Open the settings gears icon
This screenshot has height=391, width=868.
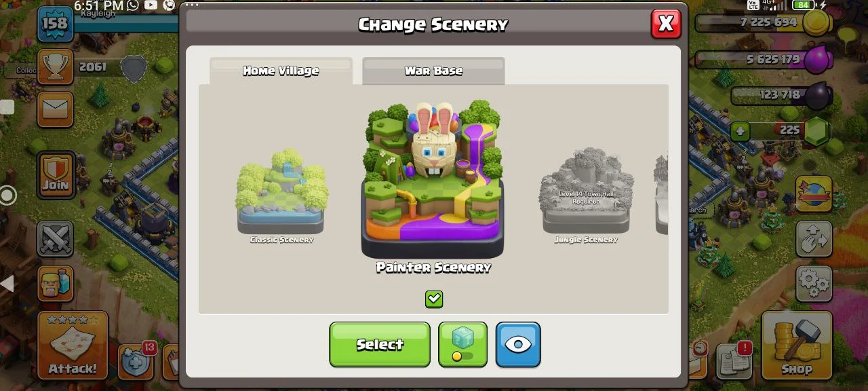click(x=814, y=282)
